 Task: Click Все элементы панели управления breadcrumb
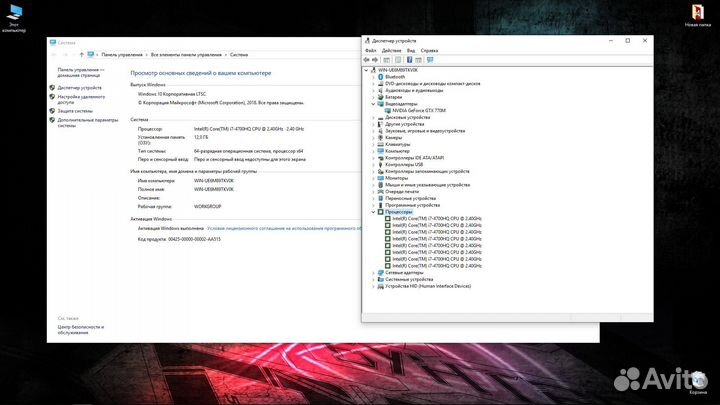click(186, 55)
